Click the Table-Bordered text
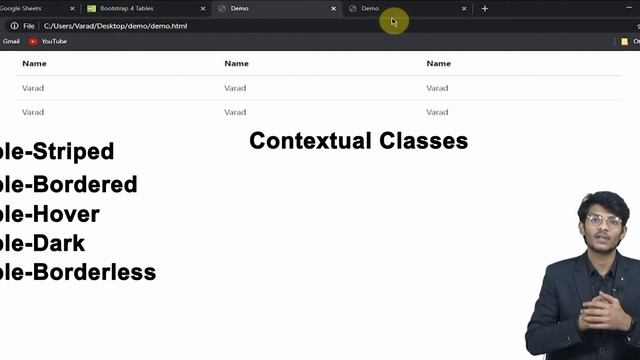Image resolution: width=640 pixels, height=360 pixels. coord(69,184)
